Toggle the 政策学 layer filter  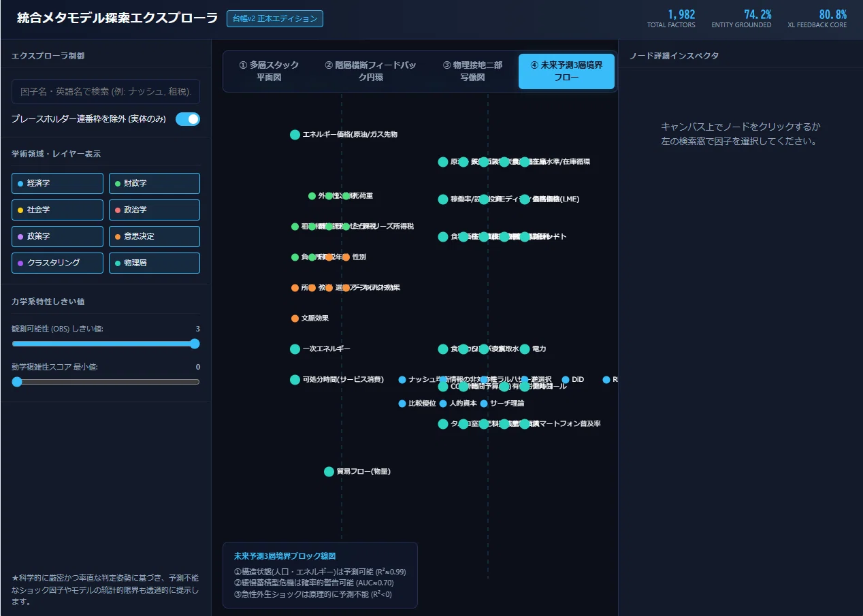[57, 236]
